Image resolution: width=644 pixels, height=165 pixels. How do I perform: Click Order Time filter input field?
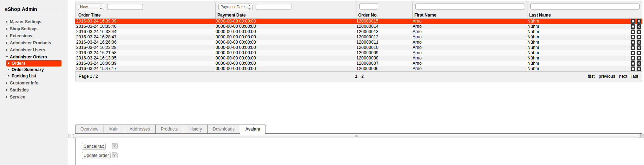pyautogui.click(x=125, y=7)
